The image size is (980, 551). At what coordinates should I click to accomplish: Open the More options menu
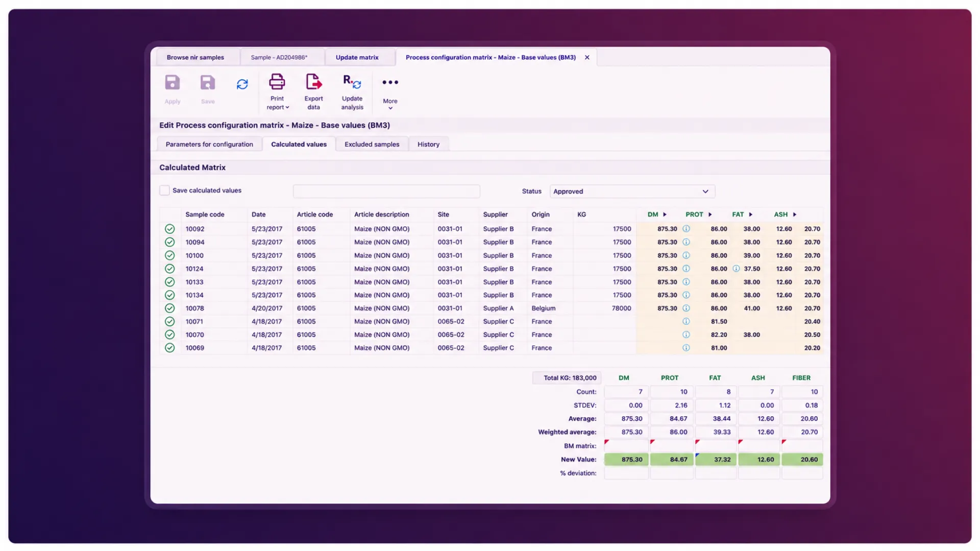[390, 92]
